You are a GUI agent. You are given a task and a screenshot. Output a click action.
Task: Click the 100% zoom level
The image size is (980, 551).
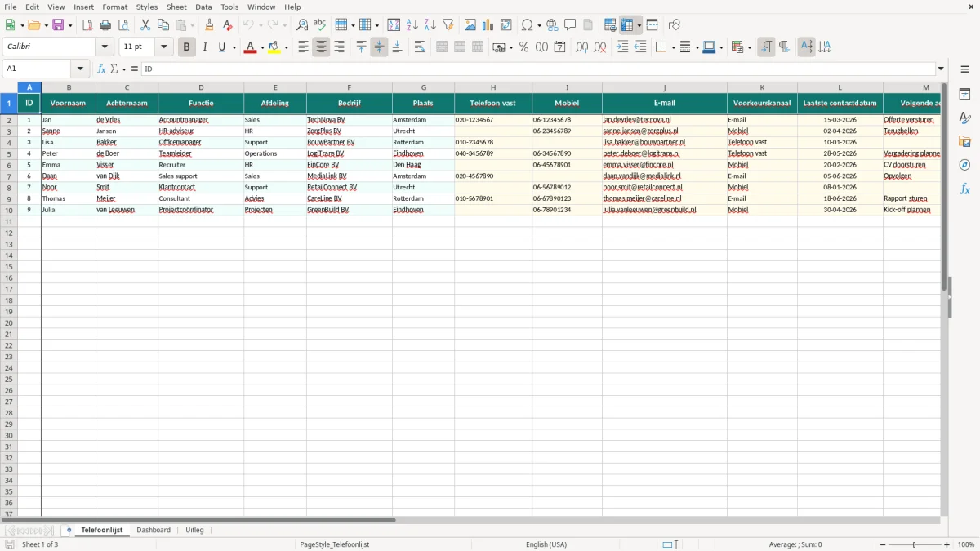(x=966, y=544)
